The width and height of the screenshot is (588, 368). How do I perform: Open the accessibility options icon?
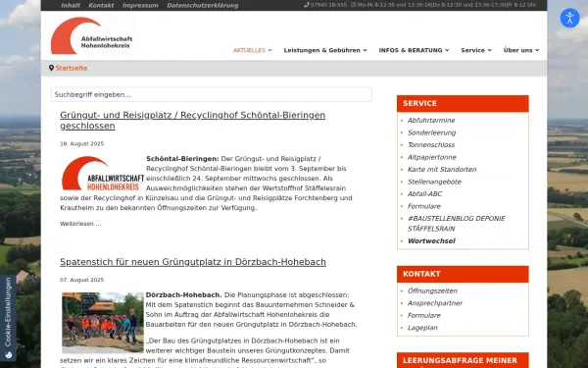click(x=569, y=18)
